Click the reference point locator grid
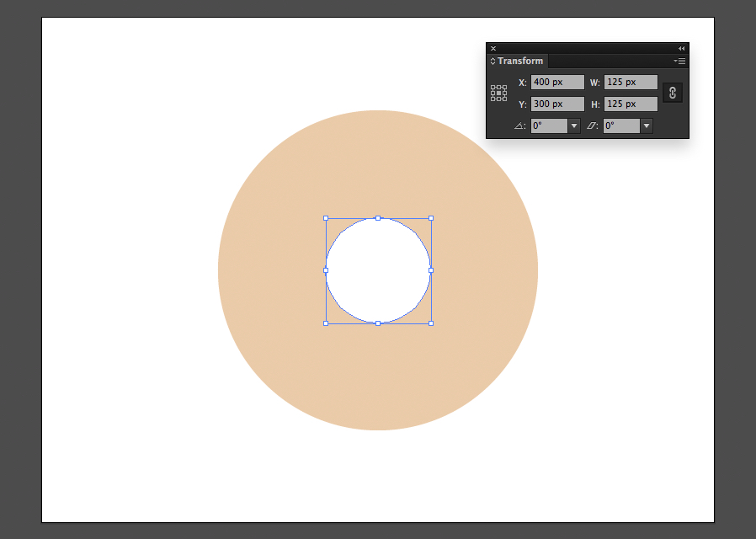 [498, 93]
